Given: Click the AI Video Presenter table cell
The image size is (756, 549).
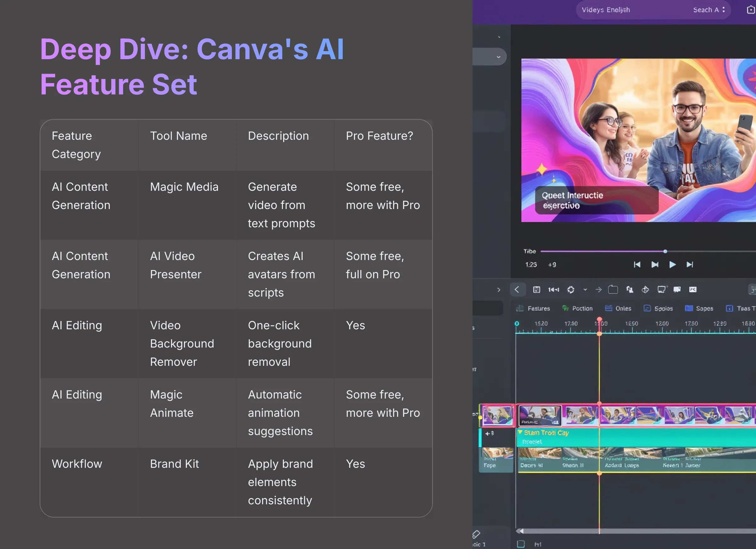Looking at the screenshot, I should click(x=187, y=274).
